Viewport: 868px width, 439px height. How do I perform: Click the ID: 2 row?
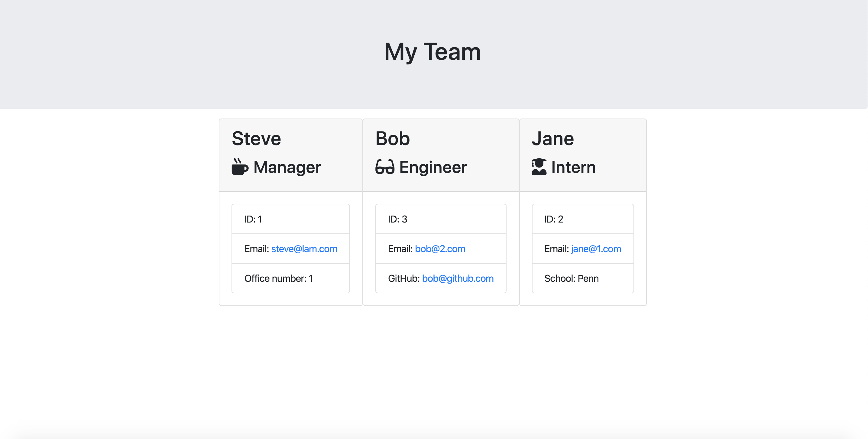[583, 219]
